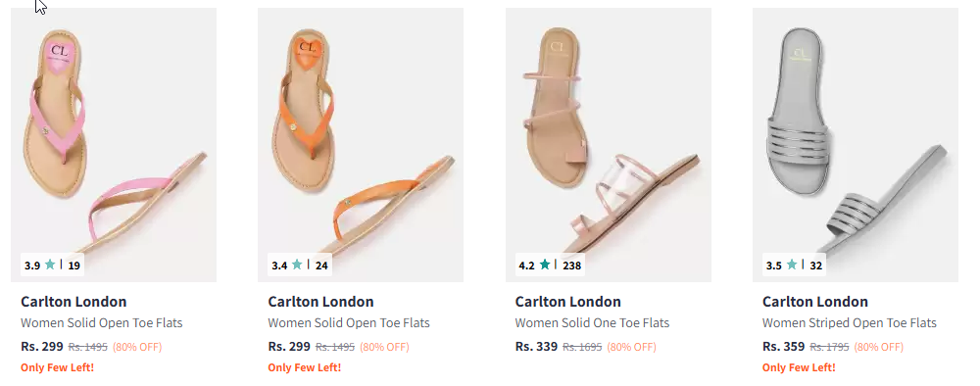Click the Rs. 339 price

[536, 346]
